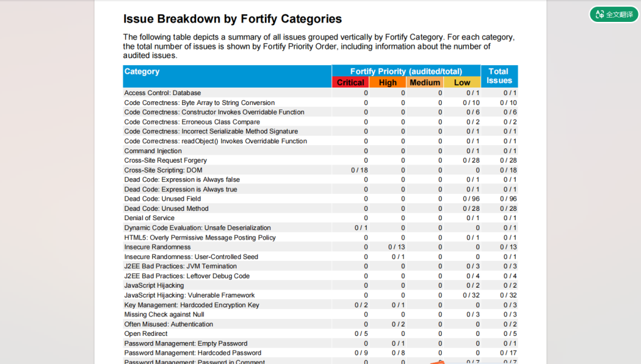The width and height of the screenshot is (641, 364).
Task: Select the Cross-Site Scripting: DOM category
Action: pyautogui.click(x=163, y=170)
